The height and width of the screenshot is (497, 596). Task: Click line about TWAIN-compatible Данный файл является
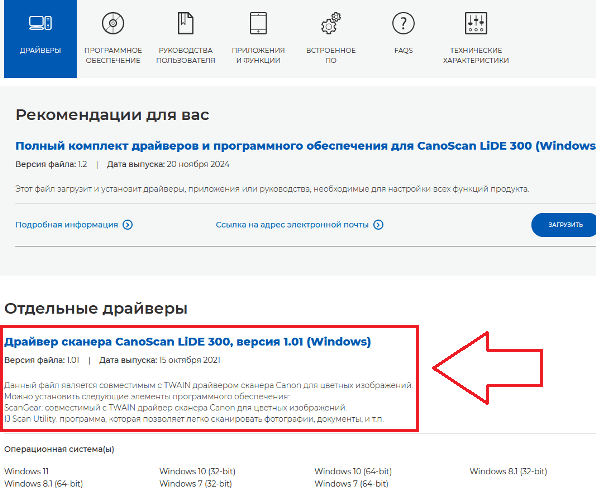click(208, 385)
